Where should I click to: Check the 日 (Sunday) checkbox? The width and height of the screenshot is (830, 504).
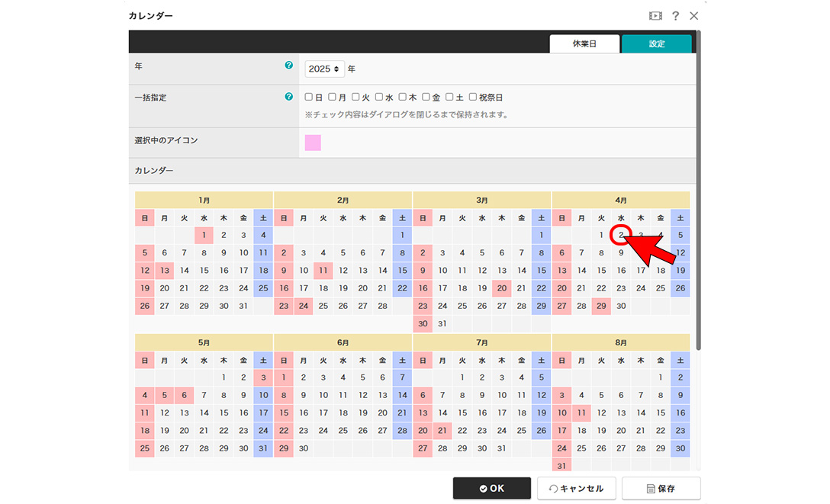(x=309, y=97)
